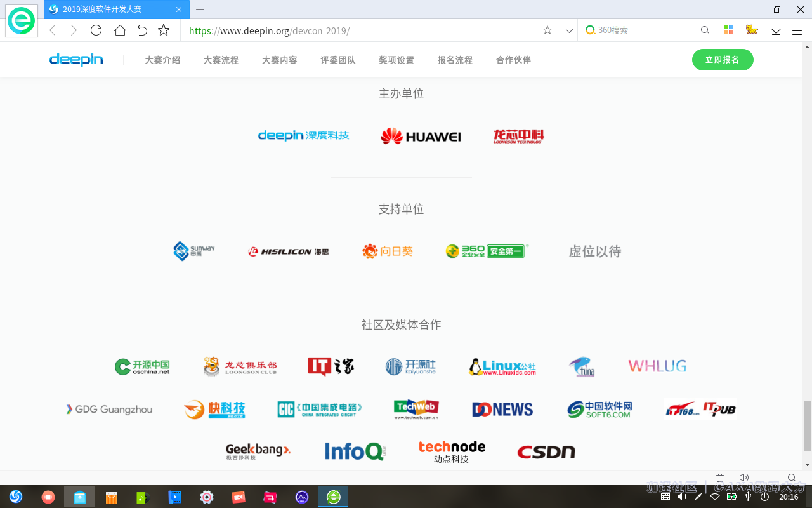Open 大赛内容 navigation item
Viewport: 812px width, 508px height.
tap(280, 60)
